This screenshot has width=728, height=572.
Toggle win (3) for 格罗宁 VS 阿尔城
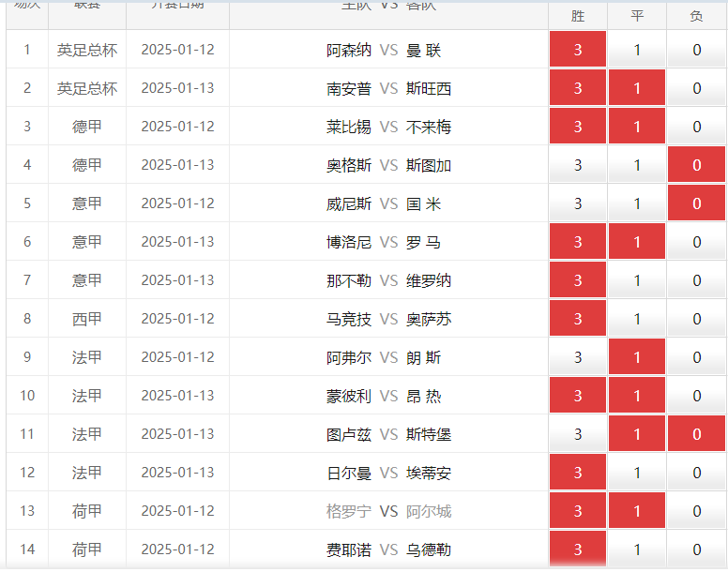[x=578, y=511]
